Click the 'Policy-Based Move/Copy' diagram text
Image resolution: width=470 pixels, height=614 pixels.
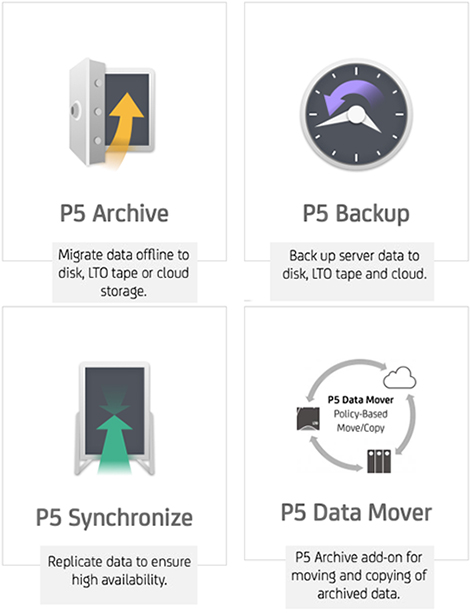click(361, 421)
